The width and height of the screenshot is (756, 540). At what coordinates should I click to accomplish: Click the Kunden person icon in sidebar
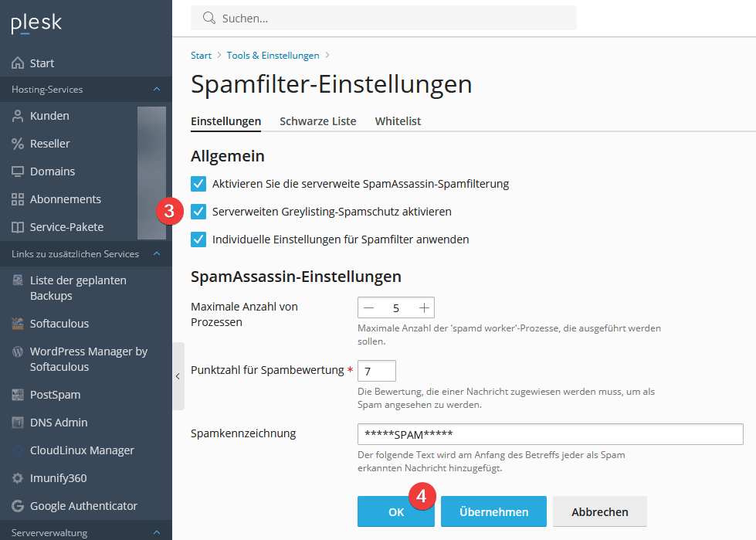[x=17, y=116]
